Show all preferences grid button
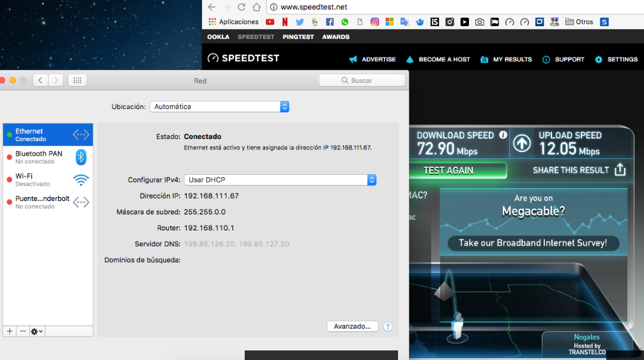This screenshot has width=644, height=360. tap(77, 80)
